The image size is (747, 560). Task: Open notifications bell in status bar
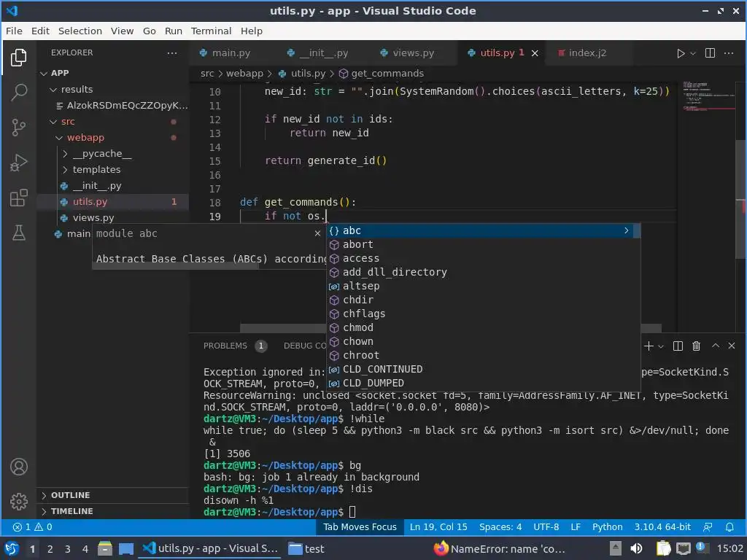click(729, 527)
